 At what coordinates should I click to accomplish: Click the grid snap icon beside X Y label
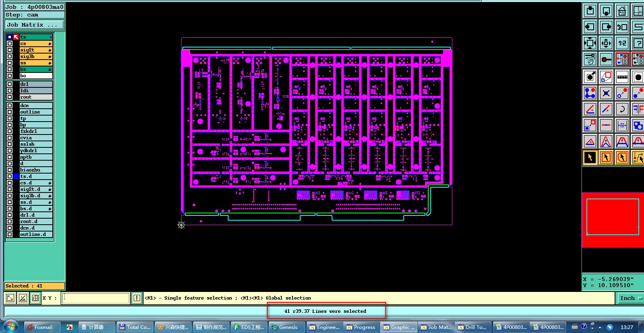[x=35, y=298]
